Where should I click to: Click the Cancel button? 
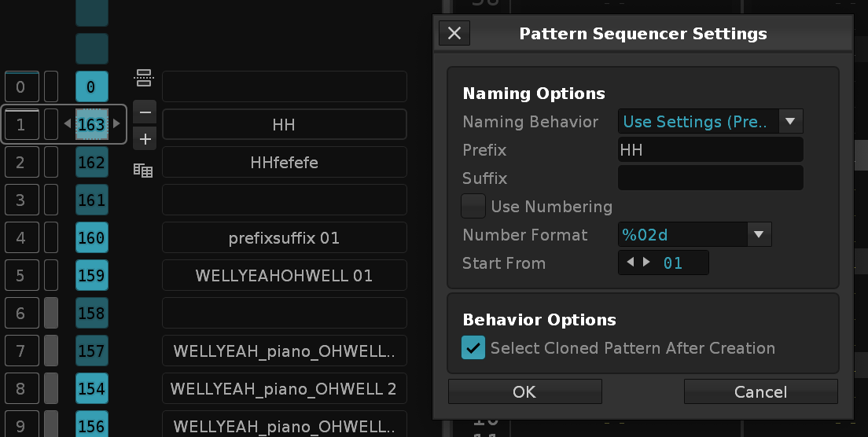pos(760,391)
